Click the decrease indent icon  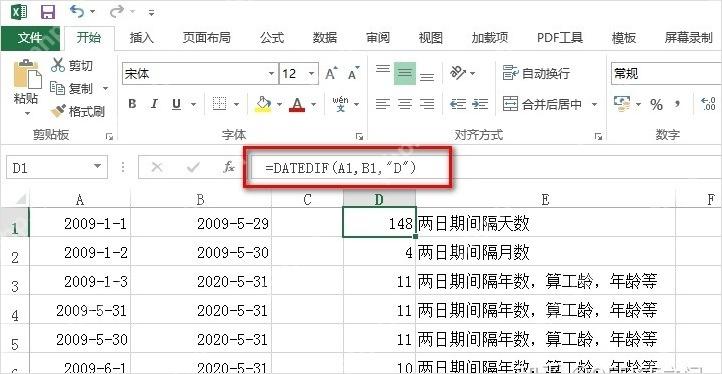(x=458, y=104)
